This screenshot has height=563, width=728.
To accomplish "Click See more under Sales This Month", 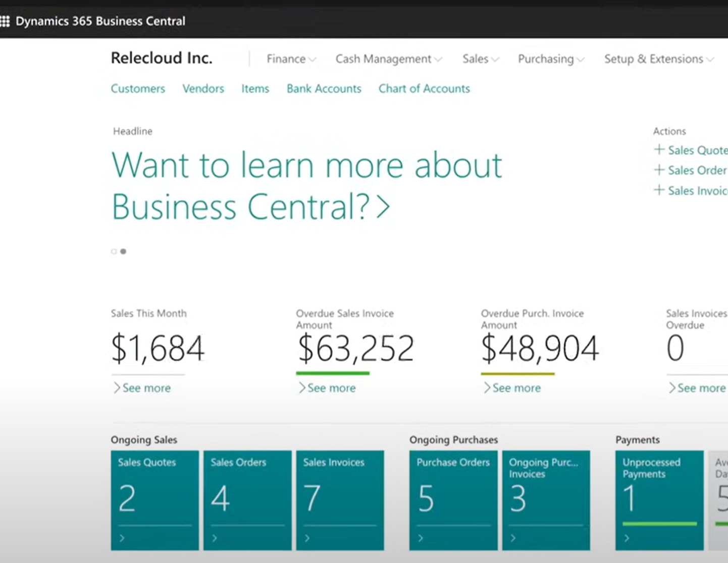I will pyautogui.click(x=146, y=388).
